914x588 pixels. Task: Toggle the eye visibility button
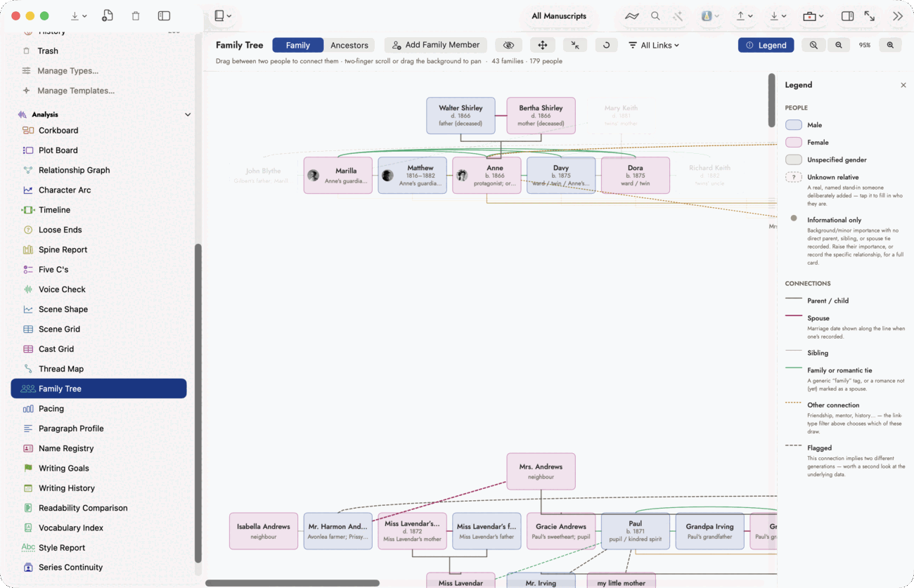point(509,45)
